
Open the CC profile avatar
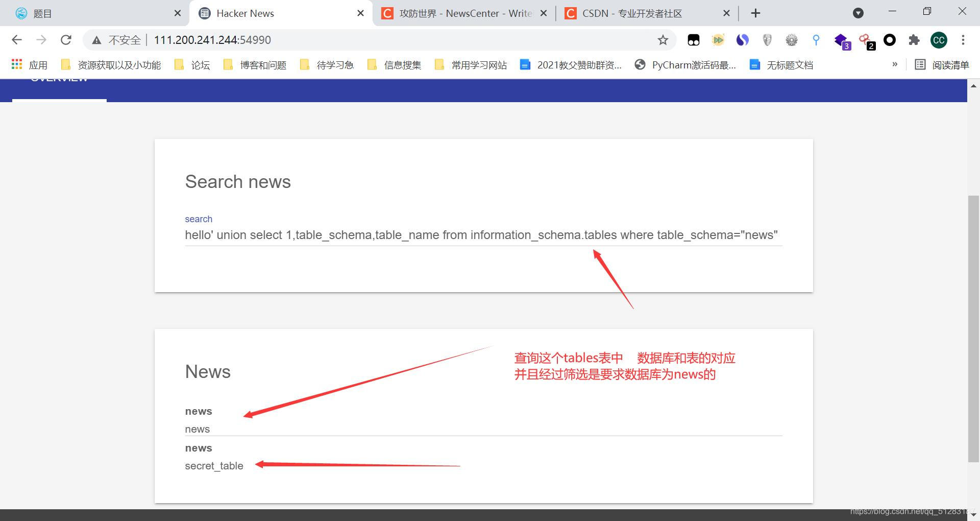pyautogui.click(x=939, y=40)
